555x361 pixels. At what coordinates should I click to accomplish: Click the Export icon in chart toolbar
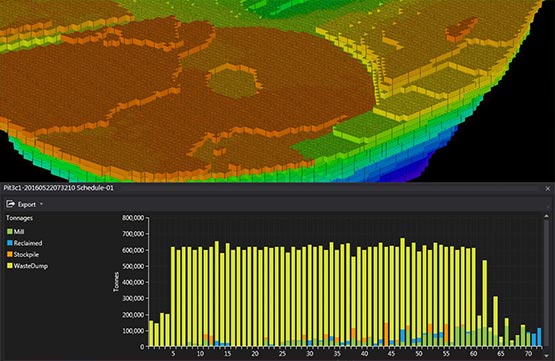coord(11,204)
